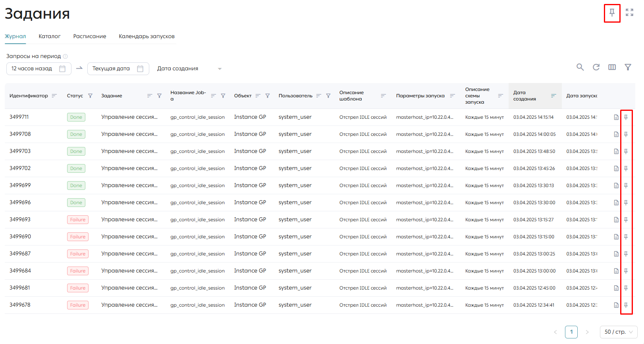Viewport: 644px width, 344px height.
Task: Pin row with job 3499678
Action: click(x=626, y=305)
